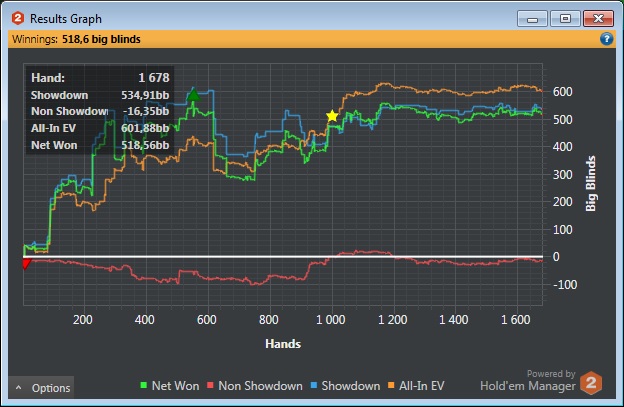
Task: Click the Showdown legend label
Action: (351, 386)
